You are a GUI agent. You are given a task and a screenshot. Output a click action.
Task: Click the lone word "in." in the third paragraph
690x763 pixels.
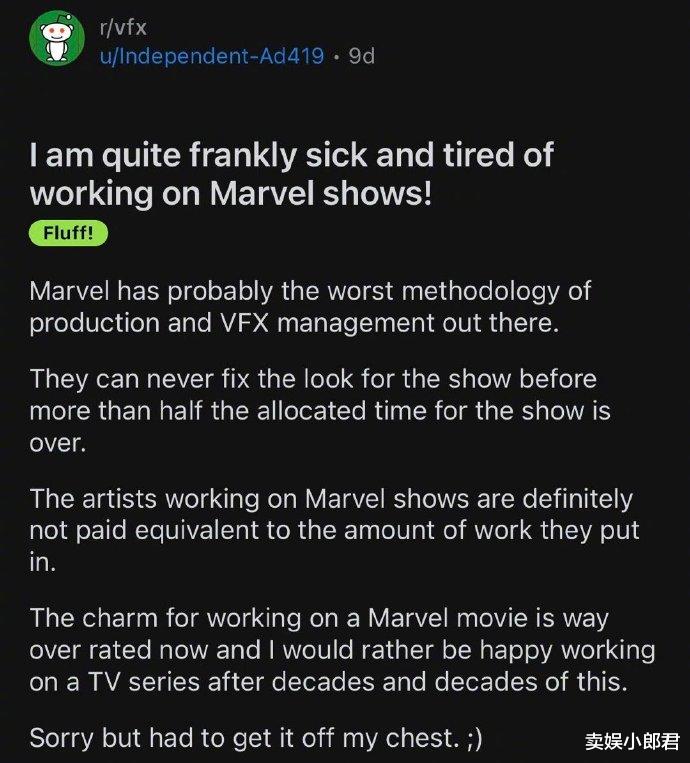43,563
